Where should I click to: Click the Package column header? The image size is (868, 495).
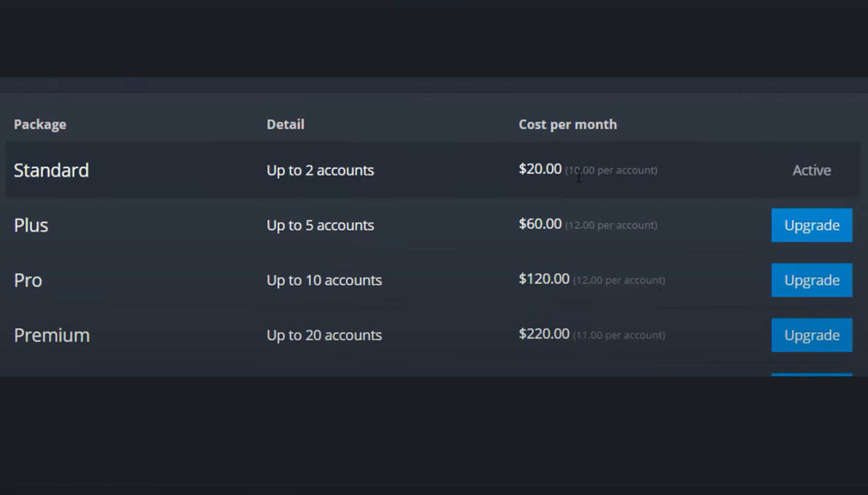[x=40, y=123]
